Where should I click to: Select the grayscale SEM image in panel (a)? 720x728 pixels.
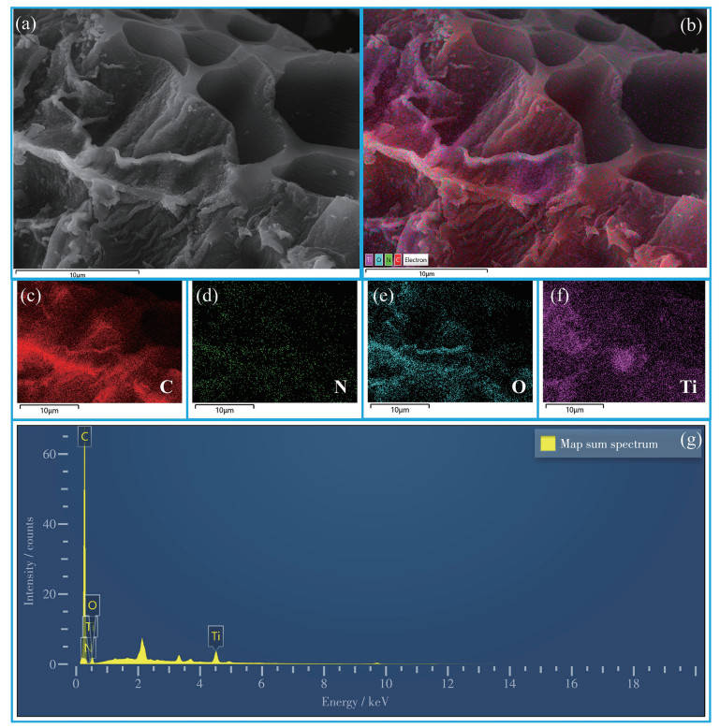[185, 138]
